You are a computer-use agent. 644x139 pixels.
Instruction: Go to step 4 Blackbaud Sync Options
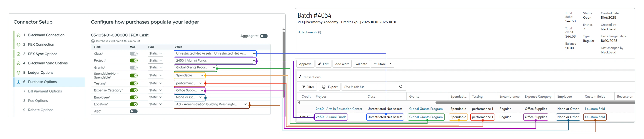[x=48, y=63]
